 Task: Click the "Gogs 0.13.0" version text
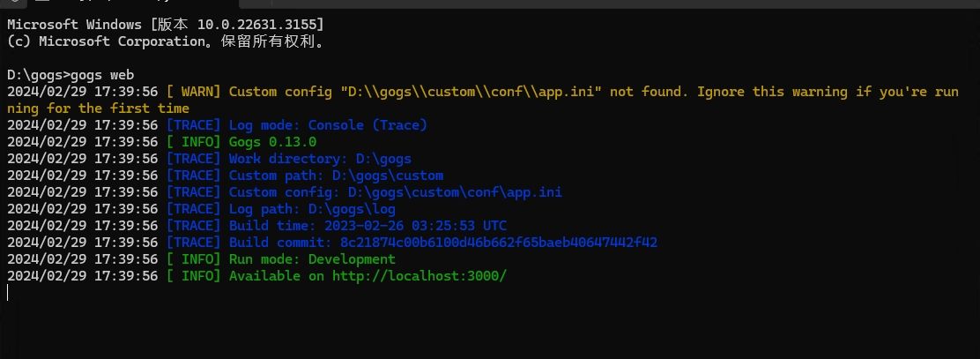[272, 142]
